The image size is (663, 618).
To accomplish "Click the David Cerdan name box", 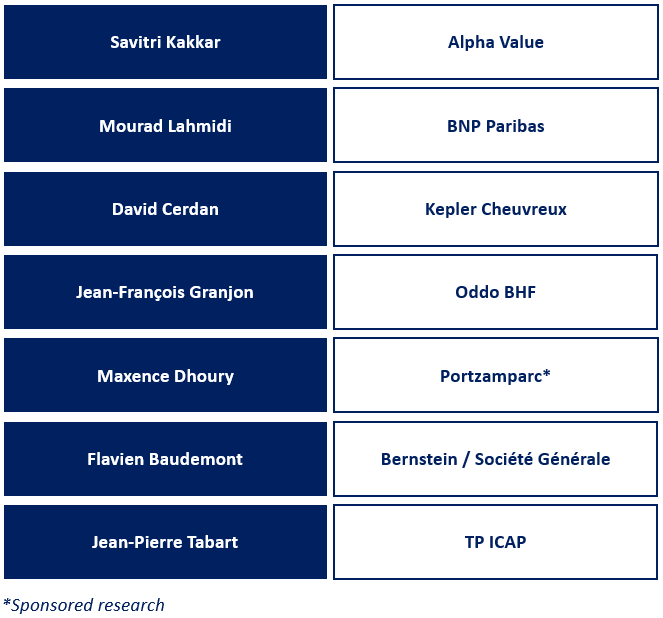I will (165, 209).
